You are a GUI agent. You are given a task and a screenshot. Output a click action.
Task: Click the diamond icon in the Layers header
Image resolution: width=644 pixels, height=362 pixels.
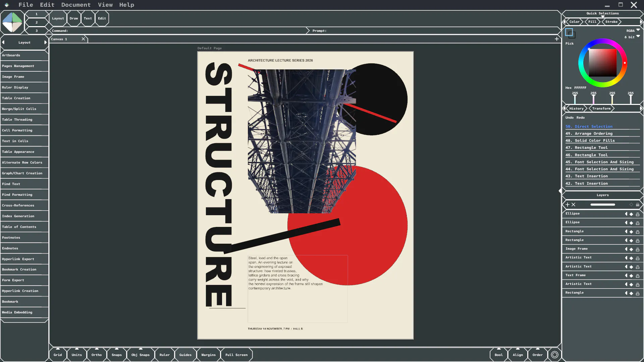[x=631, y=204]
